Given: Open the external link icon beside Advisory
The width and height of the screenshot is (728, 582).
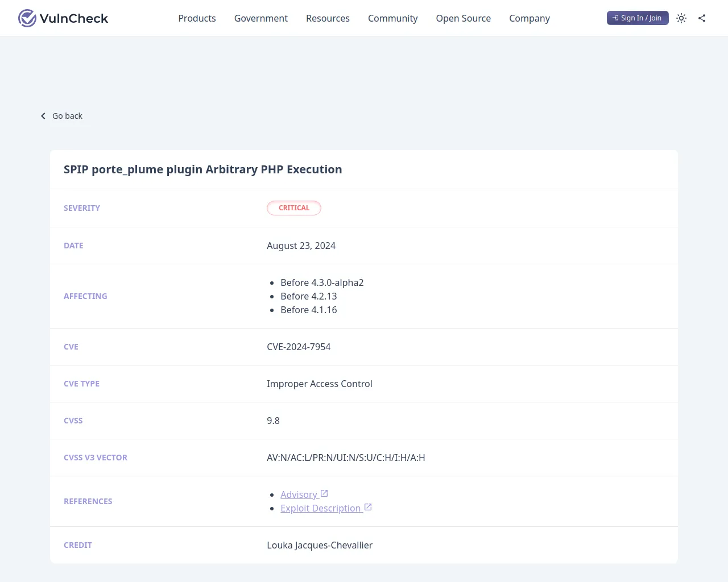Looking at the screenshot, I should pos(324,493).
